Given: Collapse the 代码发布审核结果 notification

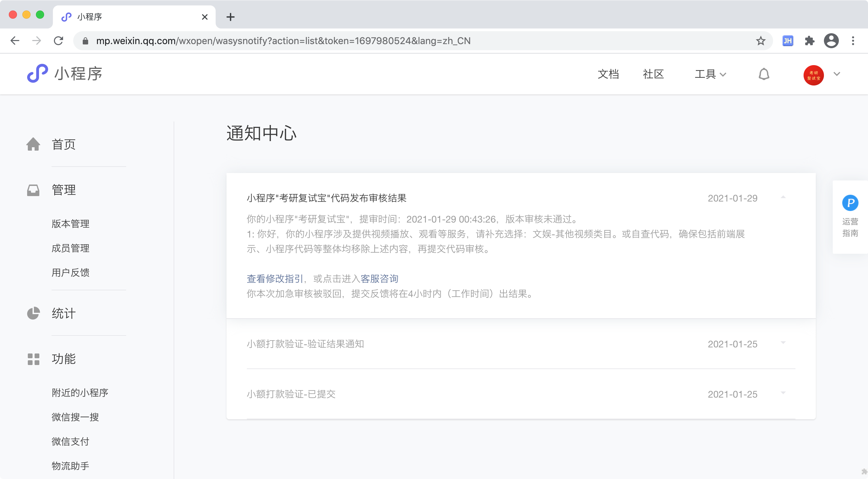Looking at the screenshot, I should (x=783, y=197).
